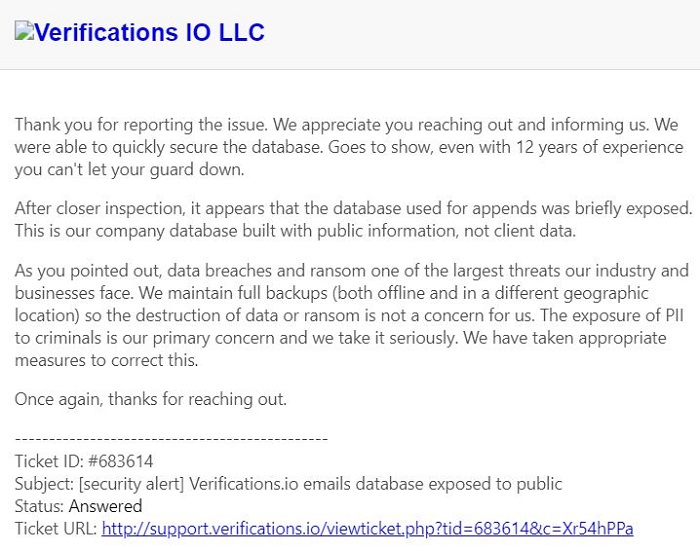Click the ticket number #683614

118,461
